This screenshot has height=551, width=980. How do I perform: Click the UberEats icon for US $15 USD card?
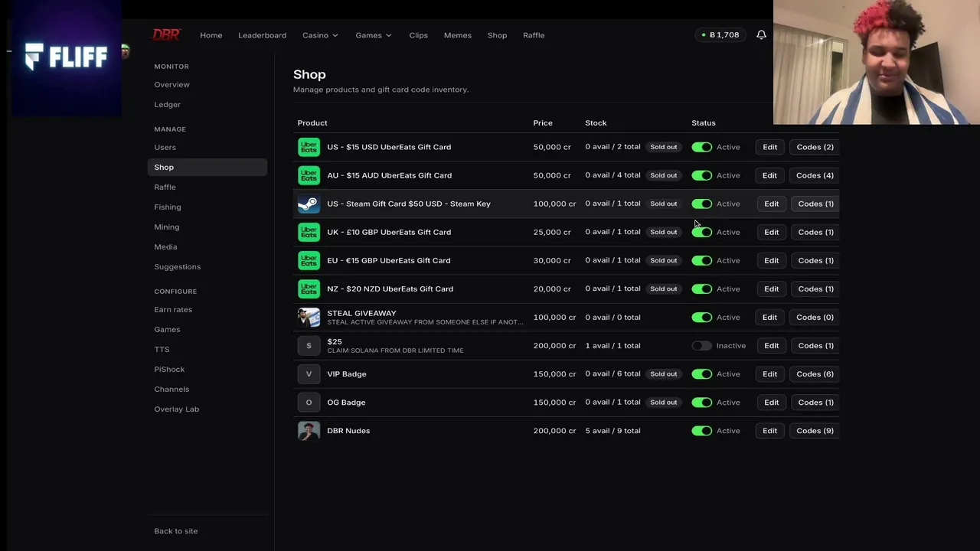(309, 147)
